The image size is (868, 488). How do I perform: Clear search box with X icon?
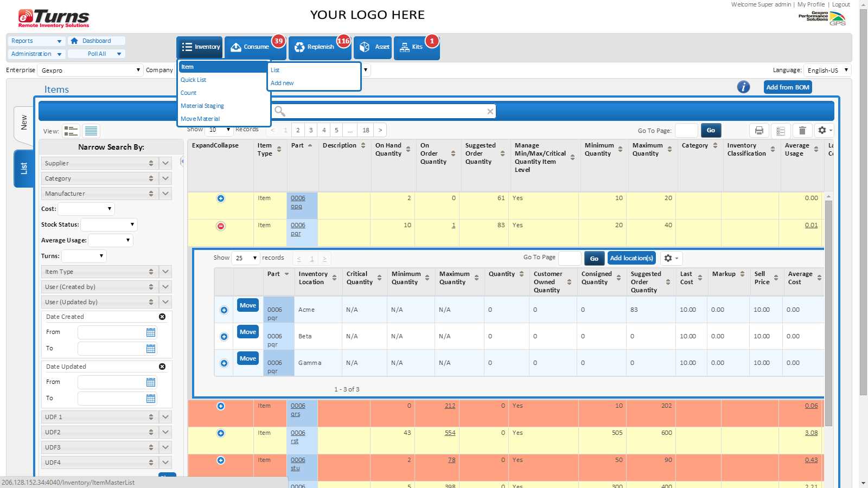tap(490, 111)
